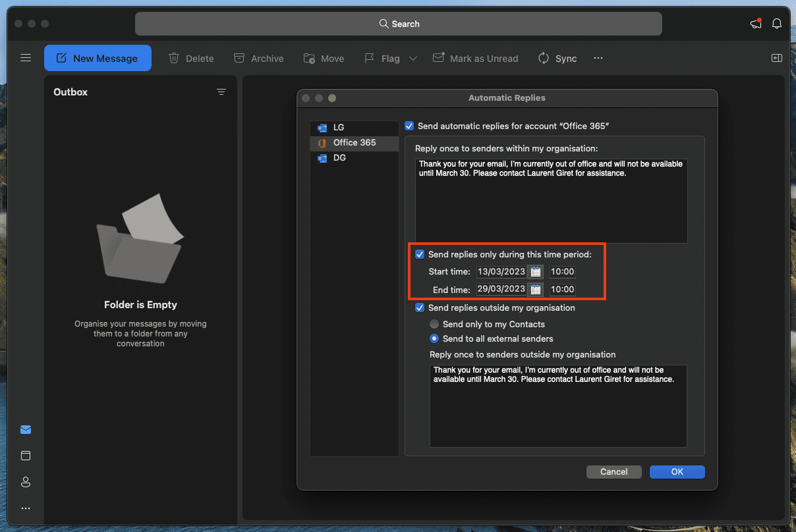The height and width of the screenshot is (532, 796).
Task: Mark the conversation as Unread
Action: coord(475,58)
